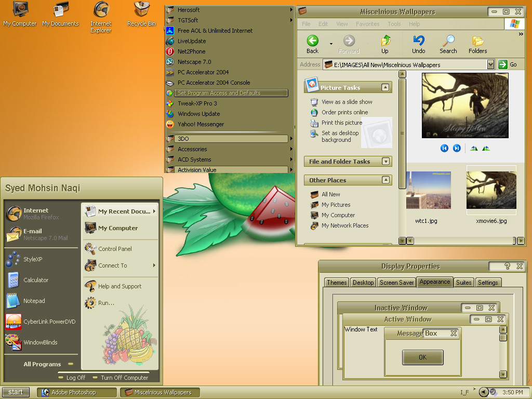
Task: Click the start button
Action: [x=16, y=392]
